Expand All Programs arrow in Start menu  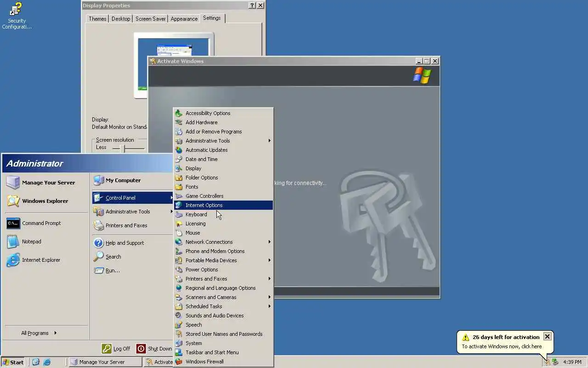(x=56, y=333)
